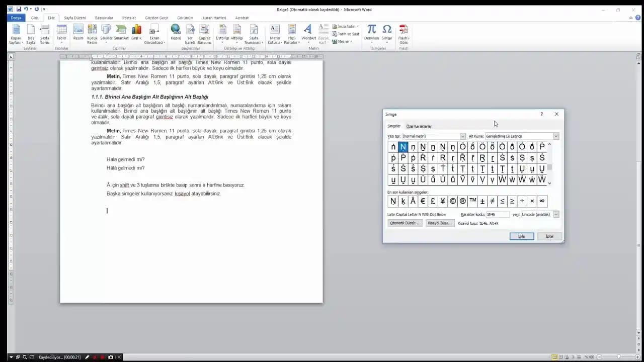Click the Kısayol Tuşu button
The image size is (644, 362).
click(440, 223)
